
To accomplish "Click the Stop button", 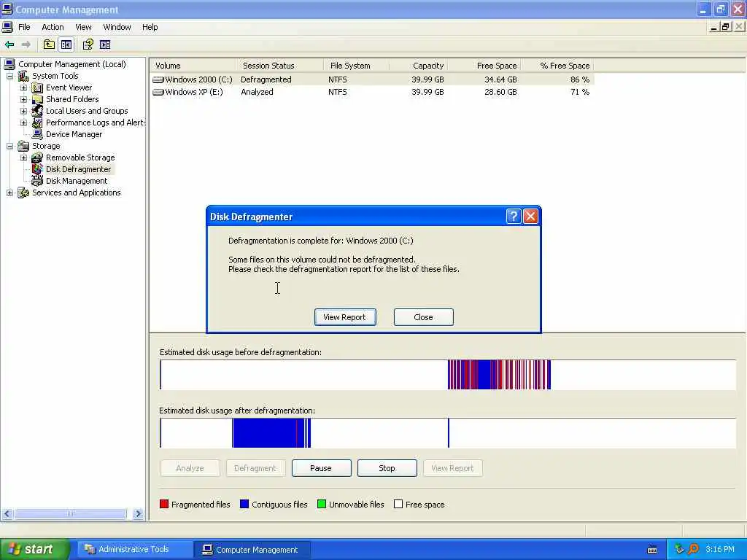I will [x=387, y=468].
